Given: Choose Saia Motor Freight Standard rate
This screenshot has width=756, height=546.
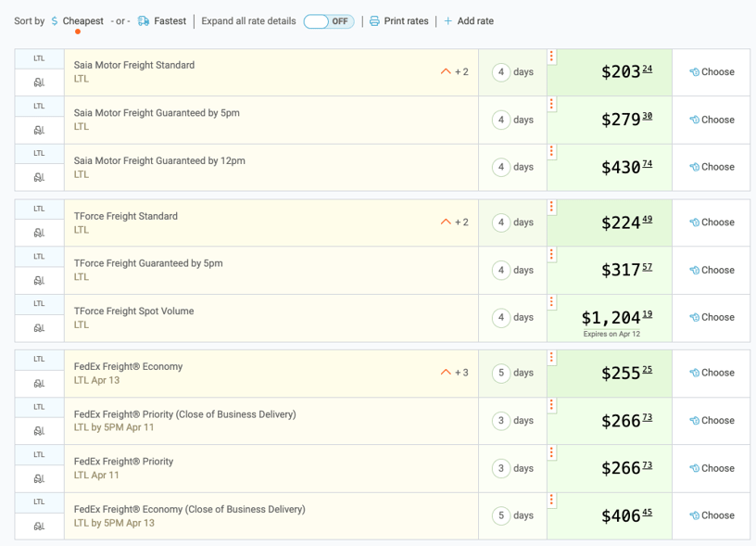Looking at the screenshot, I should coord(712,72).
